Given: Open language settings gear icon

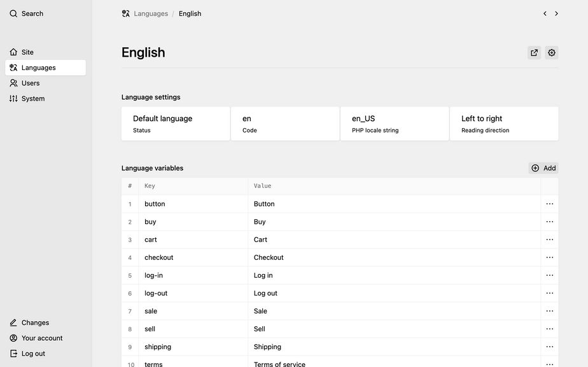Looking at the screenshot, I should [552, 53].
